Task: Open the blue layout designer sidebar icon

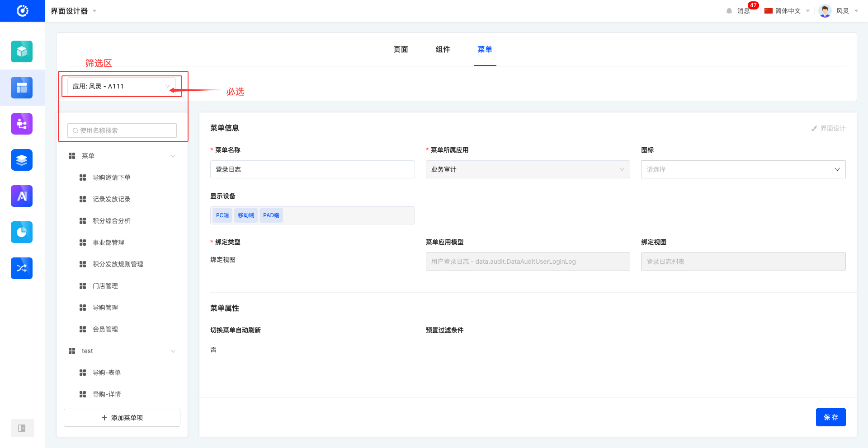Action: [x=22, y=88]
